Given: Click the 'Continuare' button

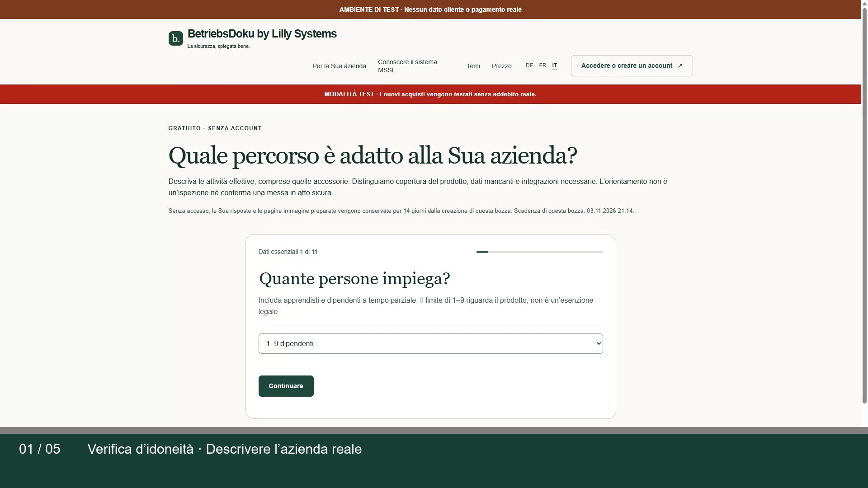Looking at the screenshot, I should point(286,386).
